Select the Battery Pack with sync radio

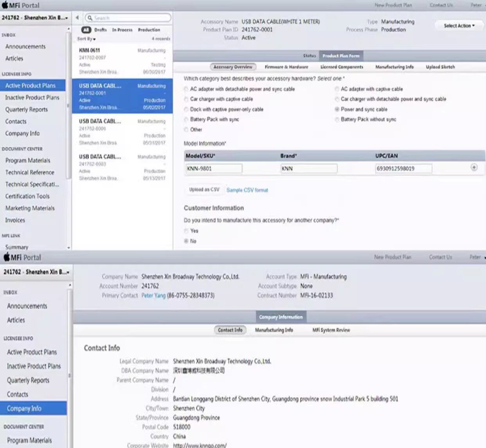click(x=186, y=119)
